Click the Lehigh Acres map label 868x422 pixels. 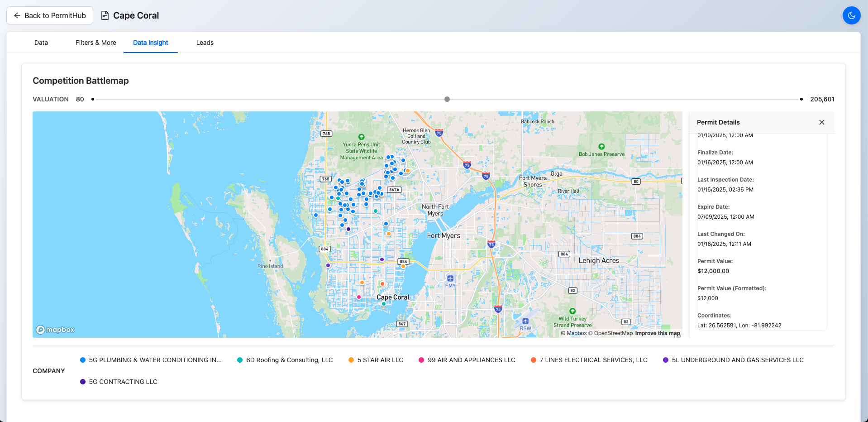click(599, 260)
